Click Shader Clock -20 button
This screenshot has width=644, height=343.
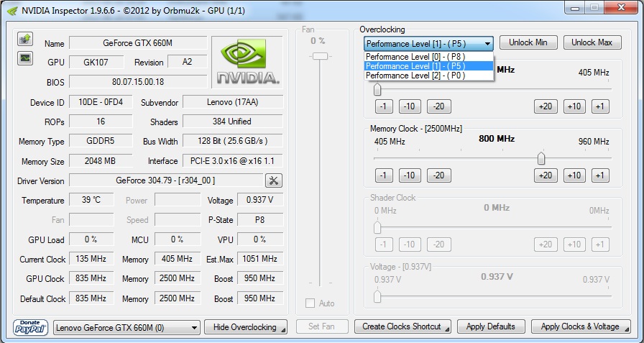pos(438,244)
